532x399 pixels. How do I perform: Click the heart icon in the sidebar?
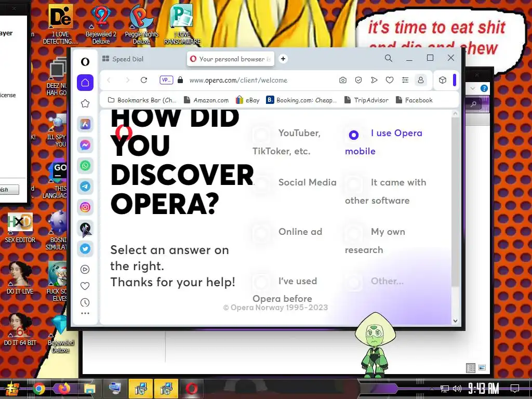coord(85,286)
